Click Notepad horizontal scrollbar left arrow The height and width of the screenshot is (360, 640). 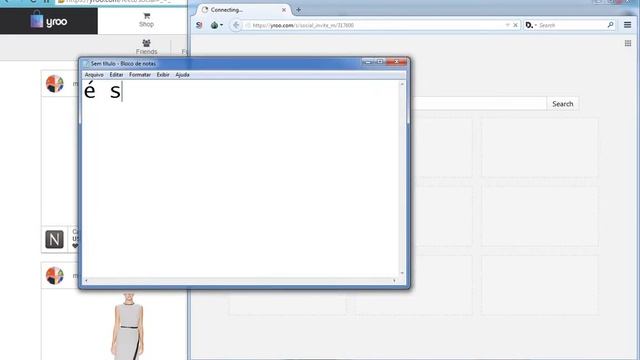pyautogui.click(x=86, y=280)
